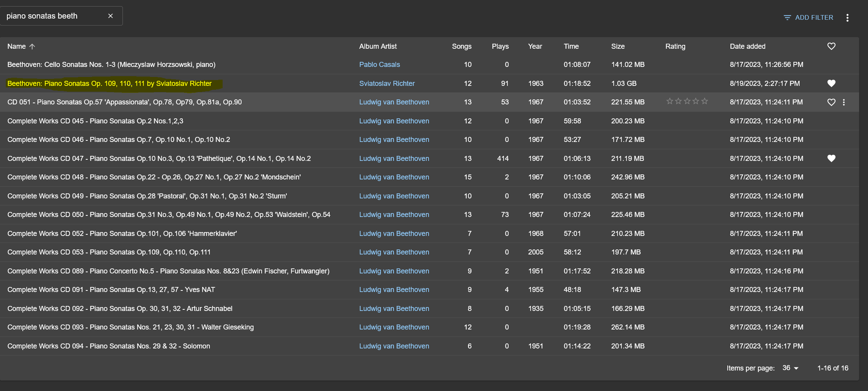Click the 01:19:28 time cell for CD 093

[x=577, y=327]
